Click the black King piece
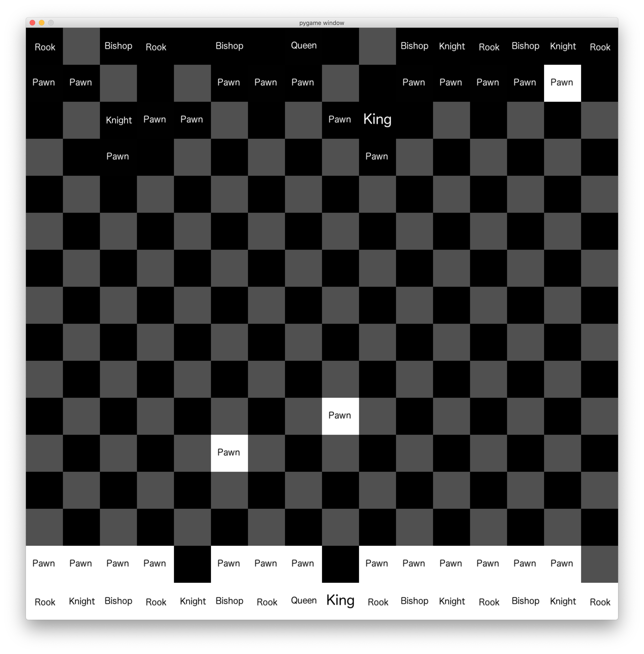 [x=377, y=120]
